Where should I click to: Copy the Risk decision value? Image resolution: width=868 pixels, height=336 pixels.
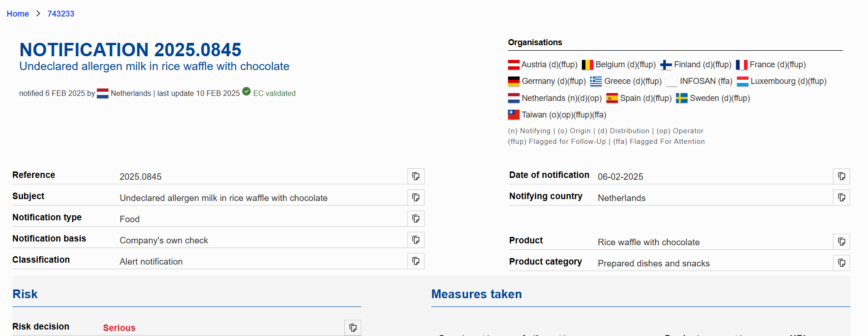pos(353,328)
